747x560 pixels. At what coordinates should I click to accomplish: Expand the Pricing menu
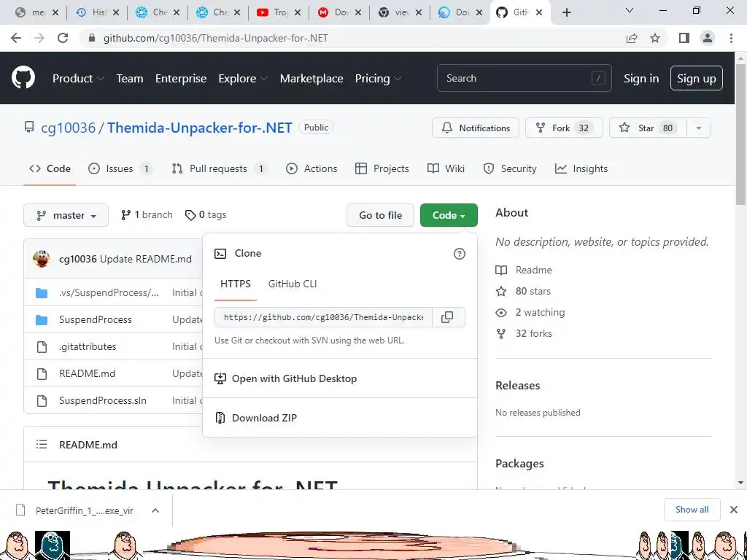click(379, 79)
